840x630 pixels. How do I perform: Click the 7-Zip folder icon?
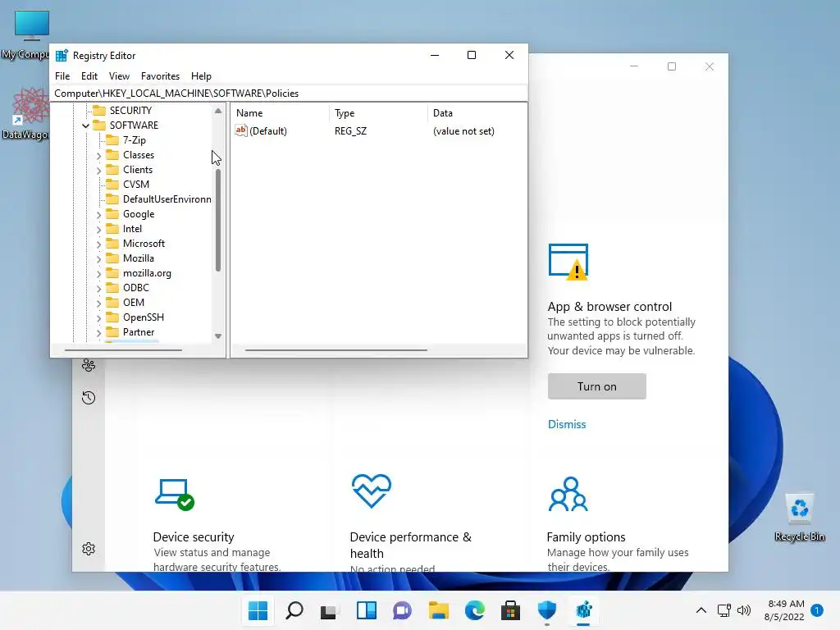pos(112,139)
